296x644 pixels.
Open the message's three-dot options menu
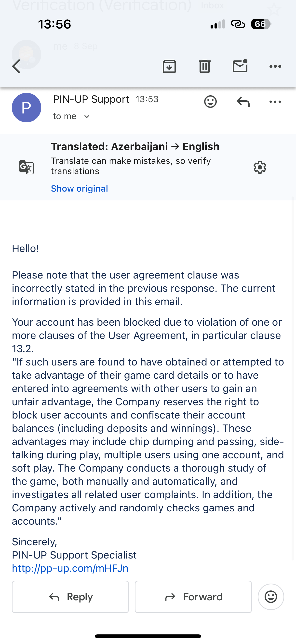pyautogui.click(x=275, y=102)
